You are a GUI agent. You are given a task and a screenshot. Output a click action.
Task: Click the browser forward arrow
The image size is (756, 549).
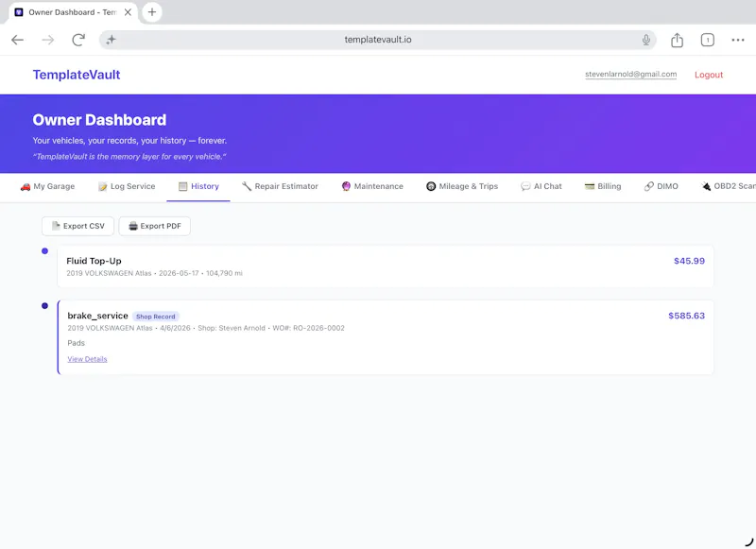(48, 40)
